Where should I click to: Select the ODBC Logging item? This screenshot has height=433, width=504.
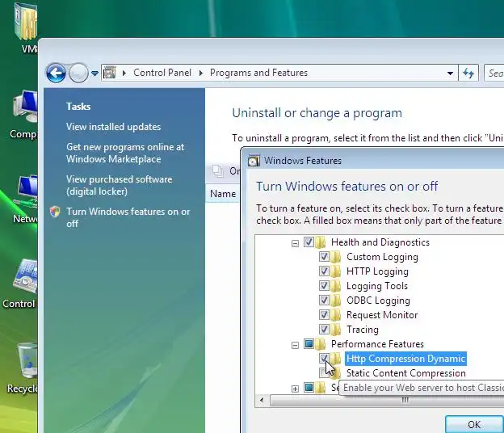click(x=378, y=301)
